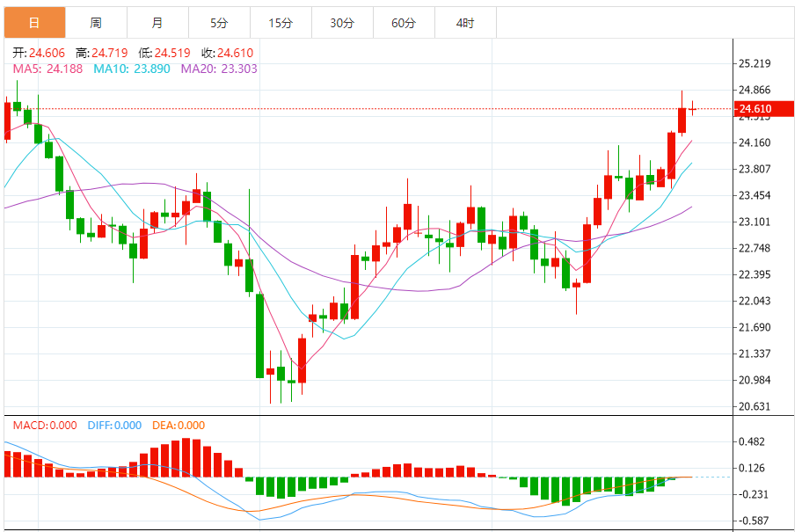Click the MA5: 24.188 indicator label
The image size is (802, 532).
pos(47,69)
